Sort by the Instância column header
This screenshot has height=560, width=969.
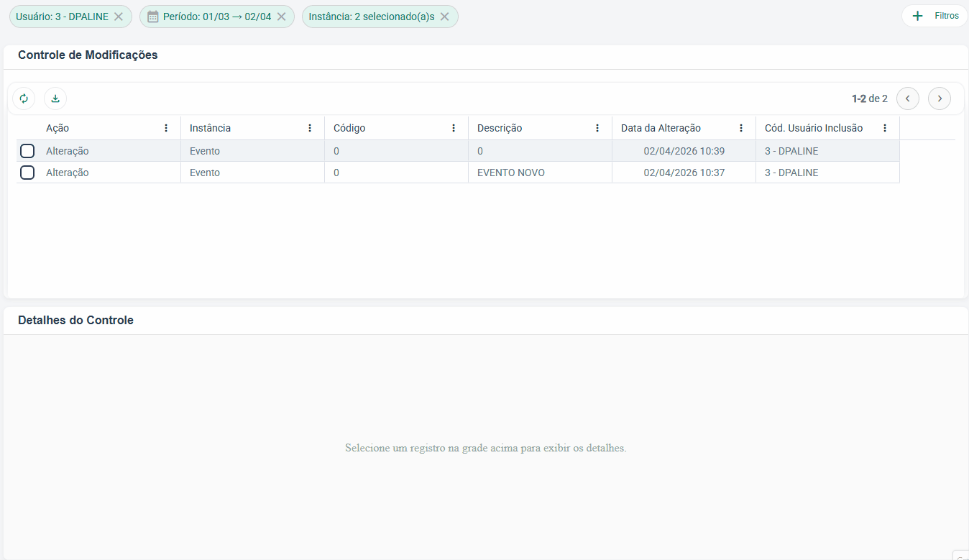tap(210, 128)
